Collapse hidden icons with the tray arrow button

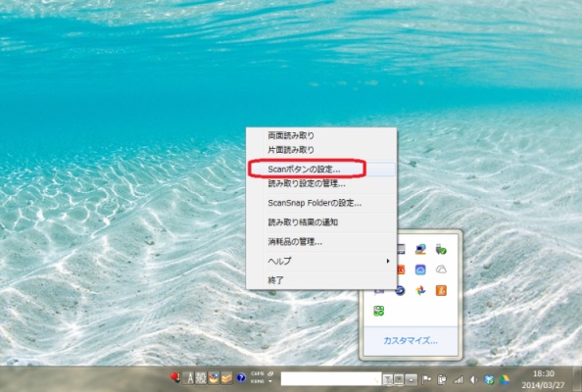[x=411, y=379]
